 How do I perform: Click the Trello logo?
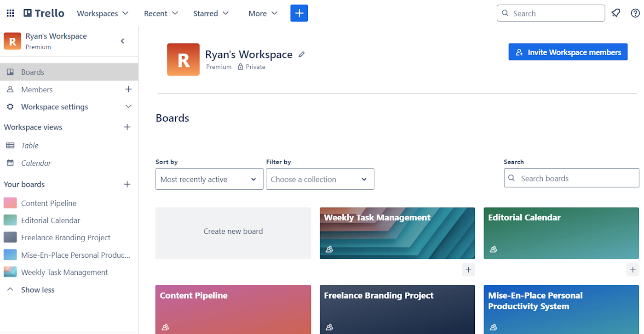coord(44,13)
